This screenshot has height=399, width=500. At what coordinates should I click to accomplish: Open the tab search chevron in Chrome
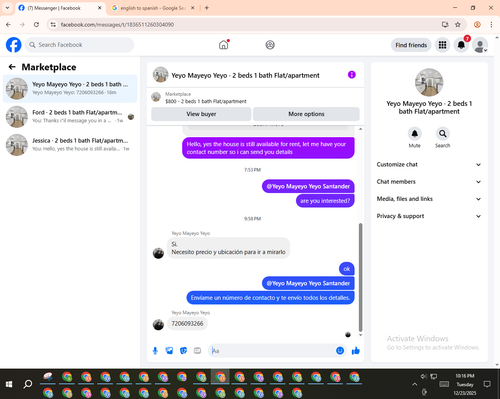pyautogui.click(x=7, y=8)
